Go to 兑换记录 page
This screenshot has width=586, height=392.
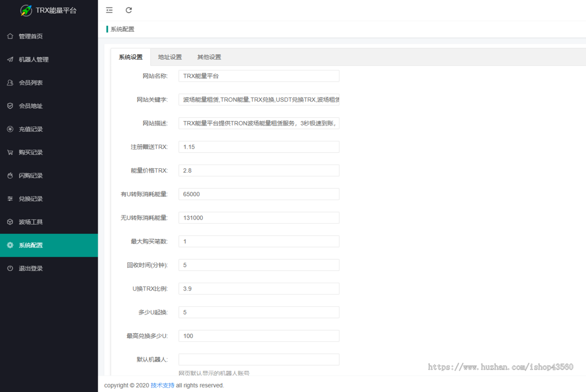[49, 199]
